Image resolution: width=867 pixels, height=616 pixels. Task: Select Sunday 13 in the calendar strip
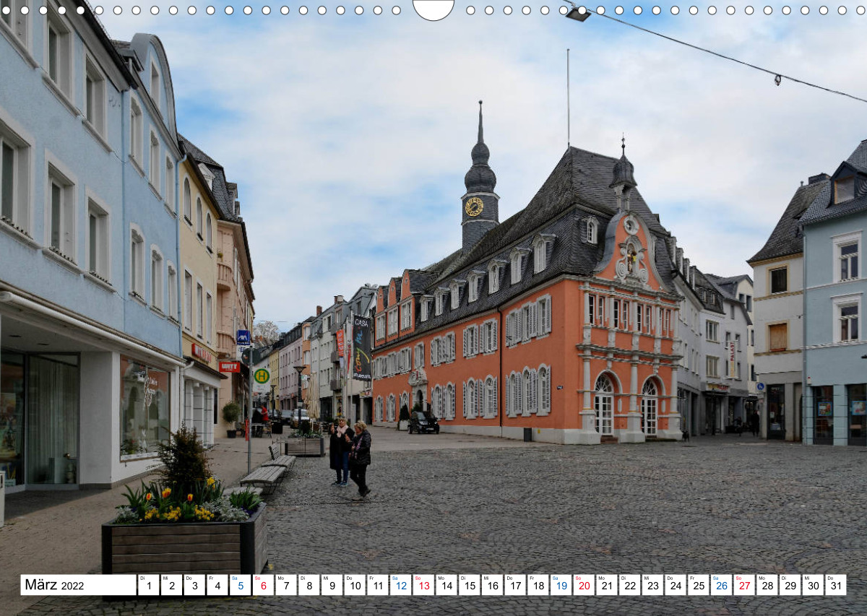(x=423, y=585)
